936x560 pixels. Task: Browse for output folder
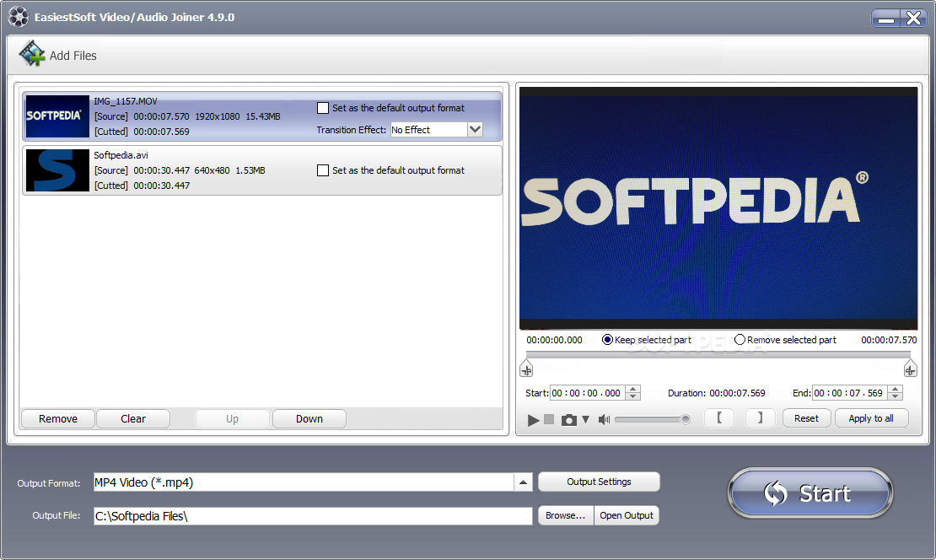tap(565, 515)
